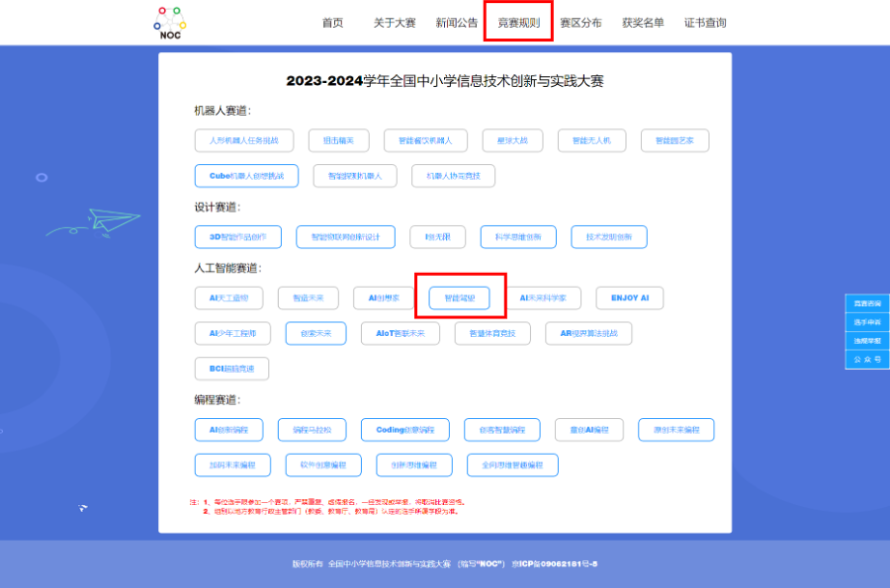This screenshot has height=588, width=890.
Task: Open the 赛区分布 section
Action: (x=579, y=23)
